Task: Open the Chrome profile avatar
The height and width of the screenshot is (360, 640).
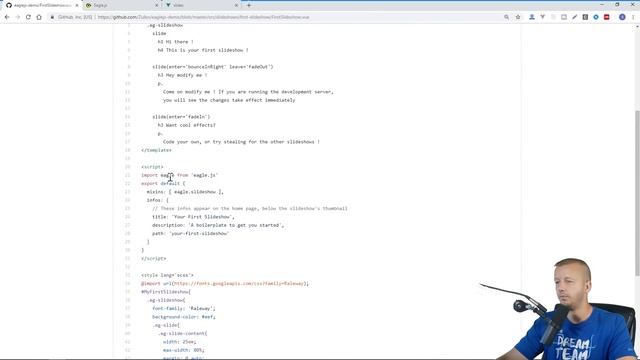Action: coord(622,17)
